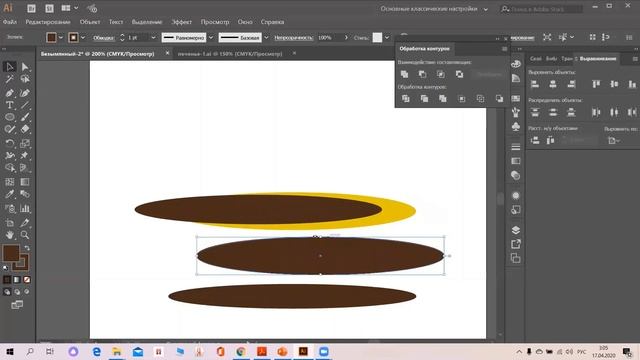Pick the Direct Selection tool

tap(25, 67)
